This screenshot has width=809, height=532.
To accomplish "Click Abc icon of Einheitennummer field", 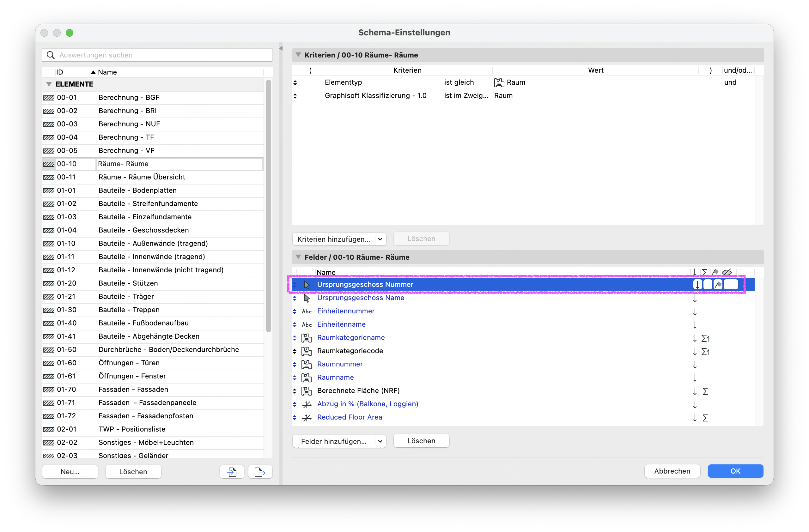I will [x=307, y=311].
